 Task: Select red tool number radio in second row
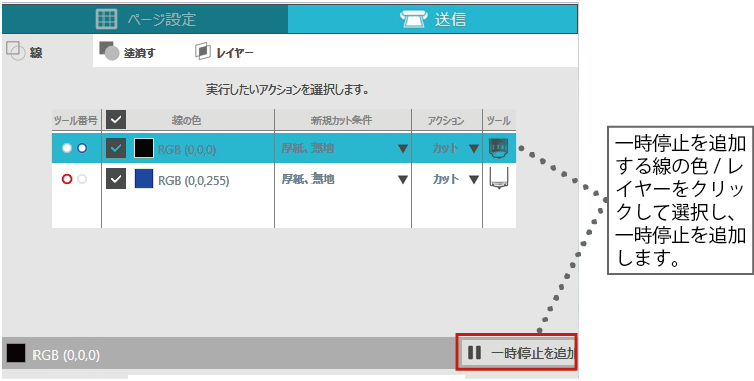67,179
